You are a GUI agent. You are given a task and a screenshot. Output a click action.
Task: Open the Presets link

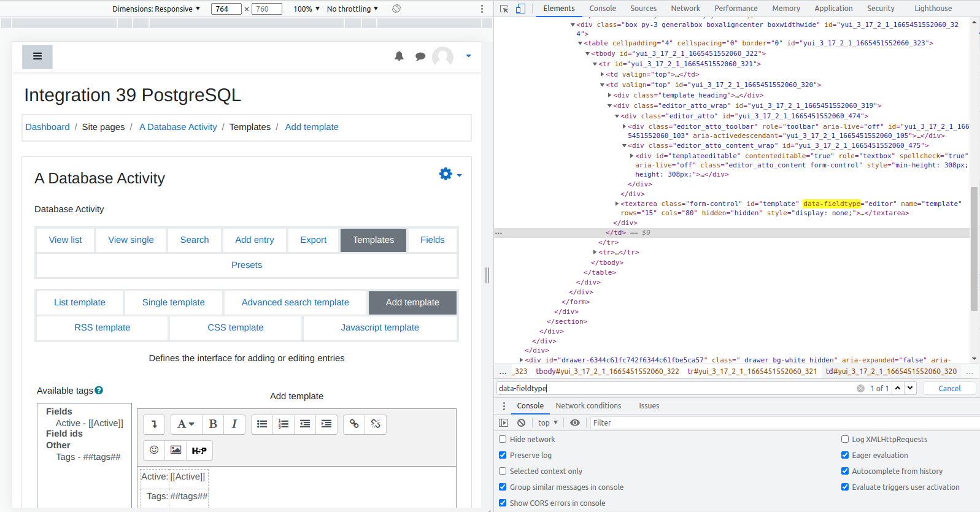point(247,265)
